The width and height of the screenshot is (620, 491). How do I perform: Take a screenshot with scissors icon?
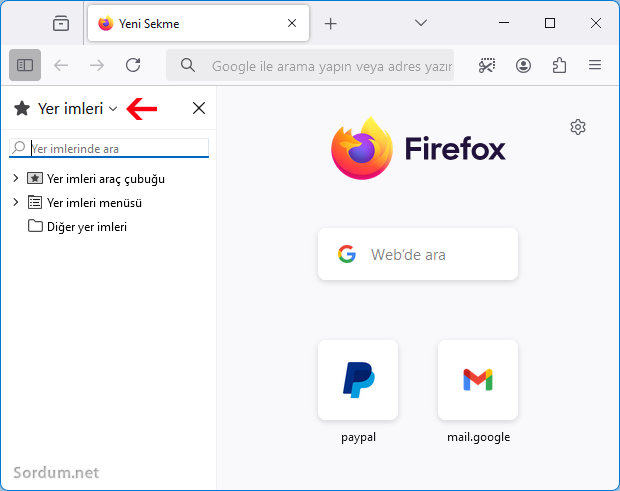(487, 65)
